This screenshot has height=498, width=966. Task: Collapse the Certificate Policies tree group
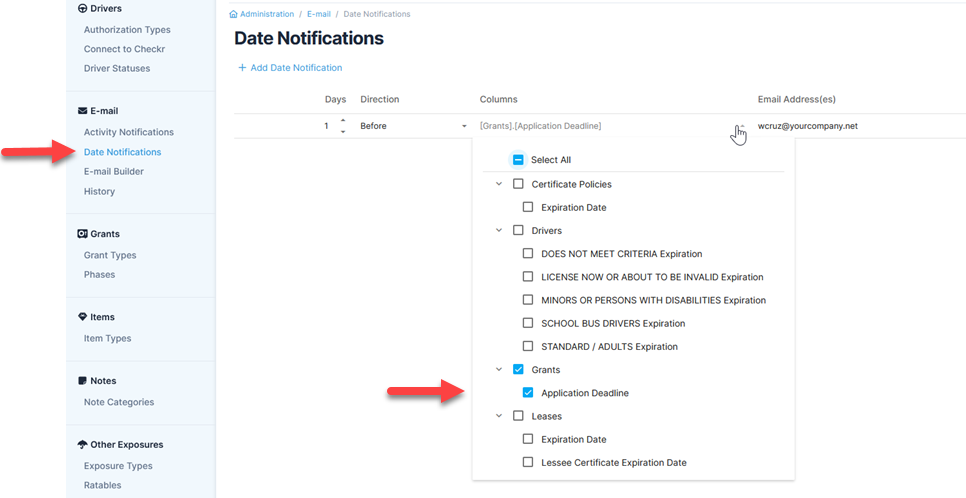tap(499, 184)
